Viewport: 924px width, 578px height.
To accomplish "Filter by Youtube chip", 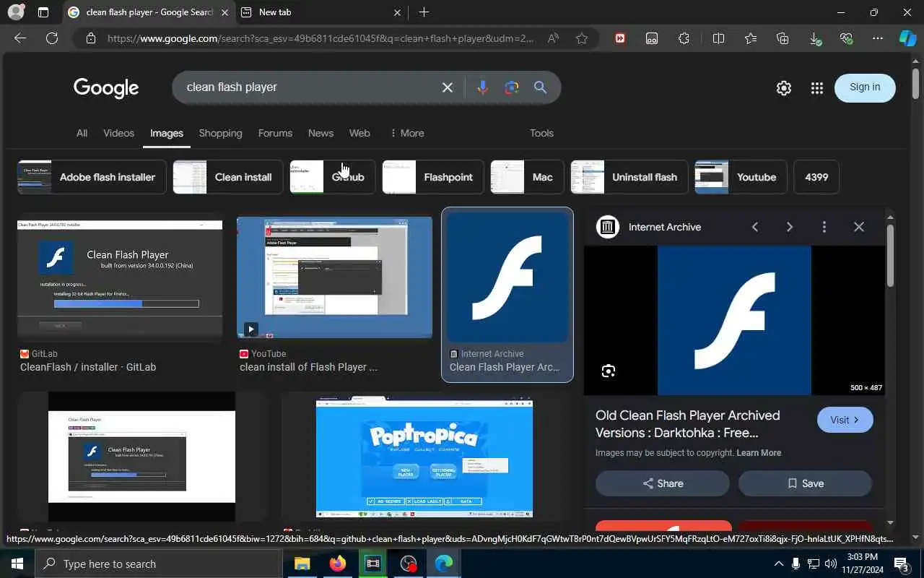I will 741,177.
